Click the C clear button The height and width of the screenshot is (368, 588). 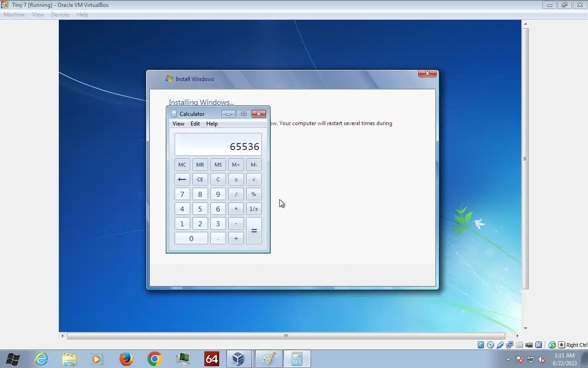pos(218,179)
